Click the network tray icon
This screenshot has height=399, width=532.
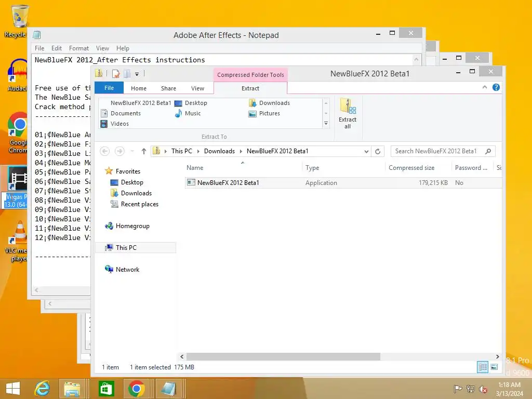[471, 389]
